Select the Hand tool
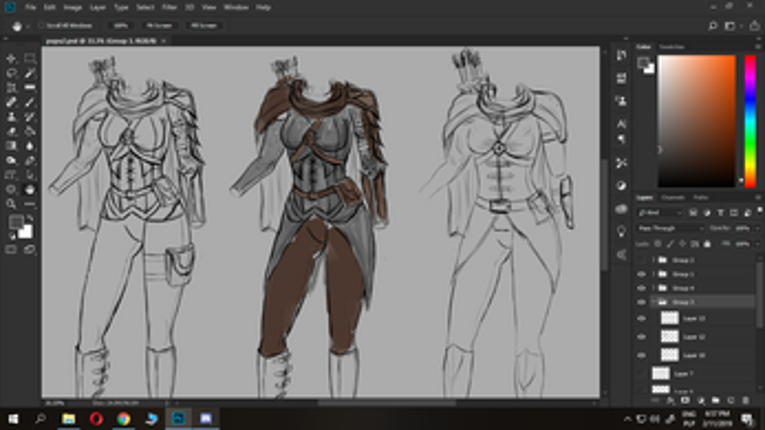This screenshot has width=765, height=430. pyautogui.click(x=30, y=189)
